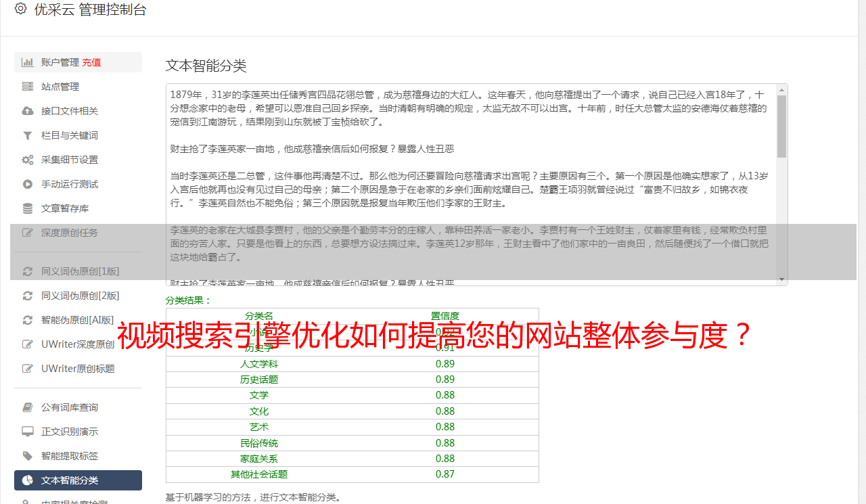Click the text area scrollbar up arrow
The height and width of the screenshot is (504, 866).
pos(782,89)
